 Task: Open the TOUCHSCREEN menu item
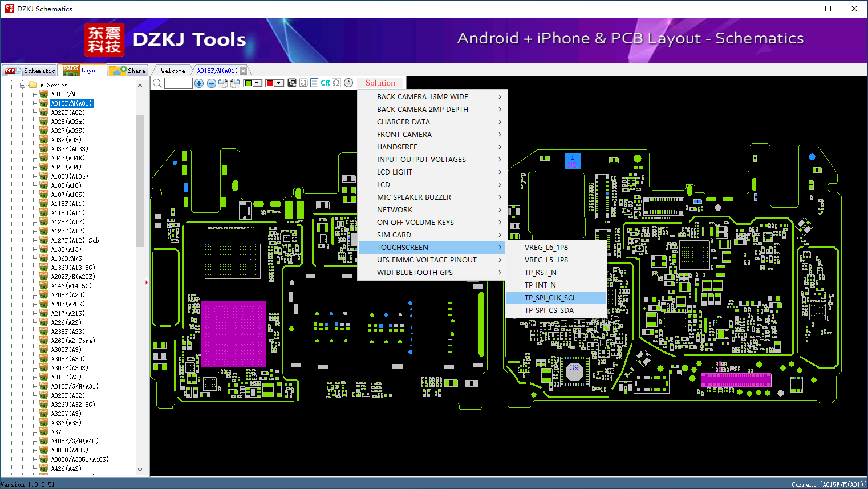click(432, 248)
